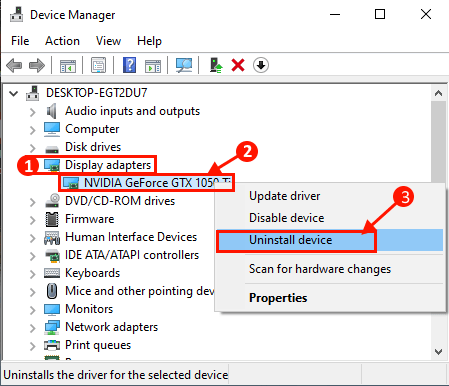
Task: Click the DVD/CD-ROM drives disc icon
Action: [x=52, y=201]
